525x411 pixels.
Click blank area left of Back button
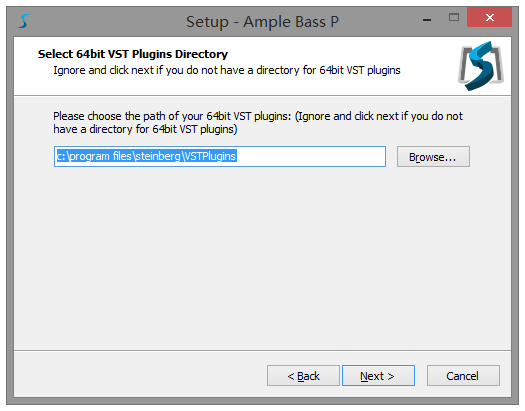(141, 376)
